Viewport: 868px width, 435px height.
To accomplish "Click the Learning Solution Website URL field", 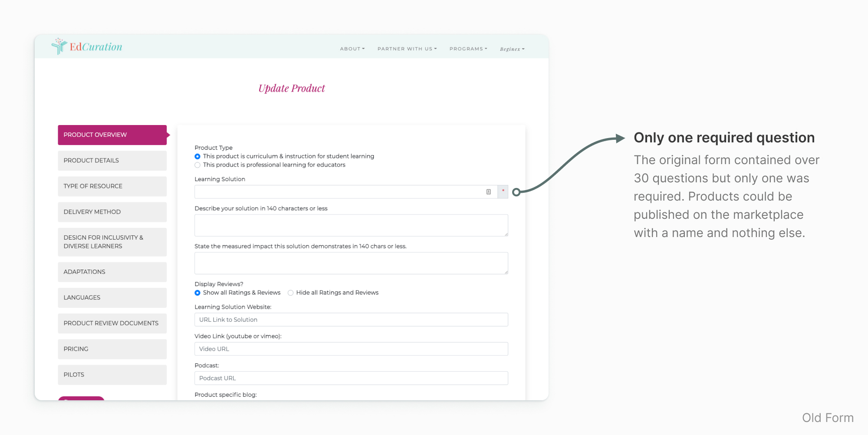I will pos(351,320).
